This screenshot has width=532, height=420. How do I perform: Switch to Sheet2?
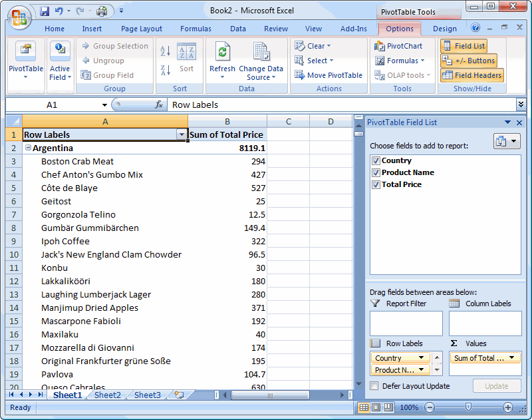pyautogui.click(x=108, y=395)
